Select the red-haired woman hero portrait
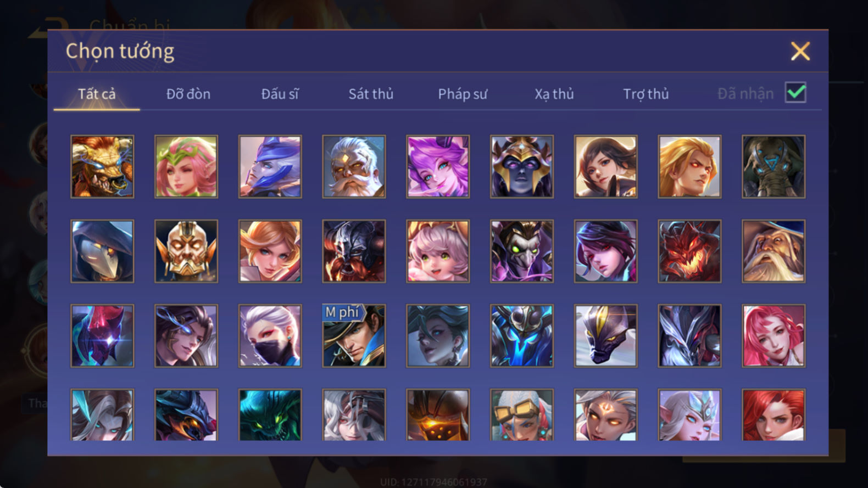This screenshot has height=488, width=868. pos(774,415)
